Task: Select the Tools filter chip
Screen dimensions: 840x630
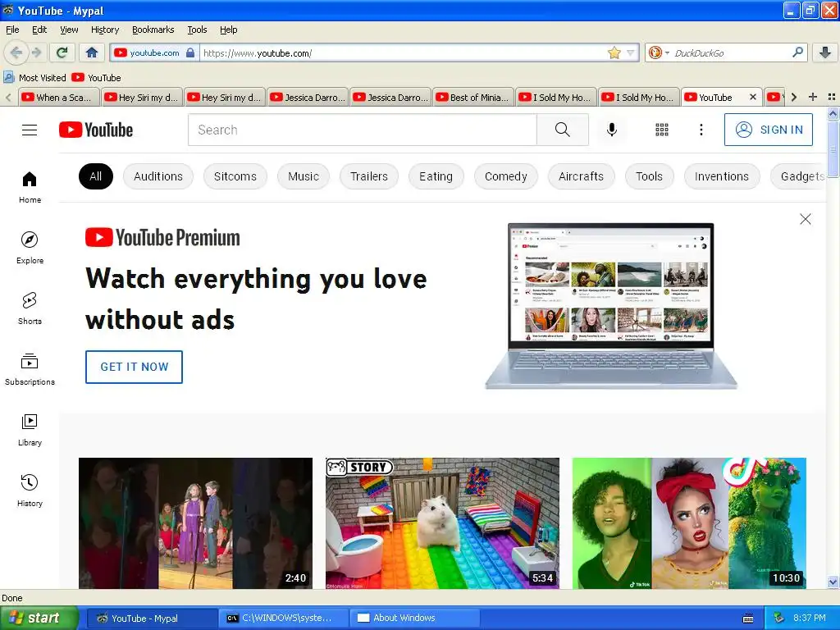Action: (650, 176)
